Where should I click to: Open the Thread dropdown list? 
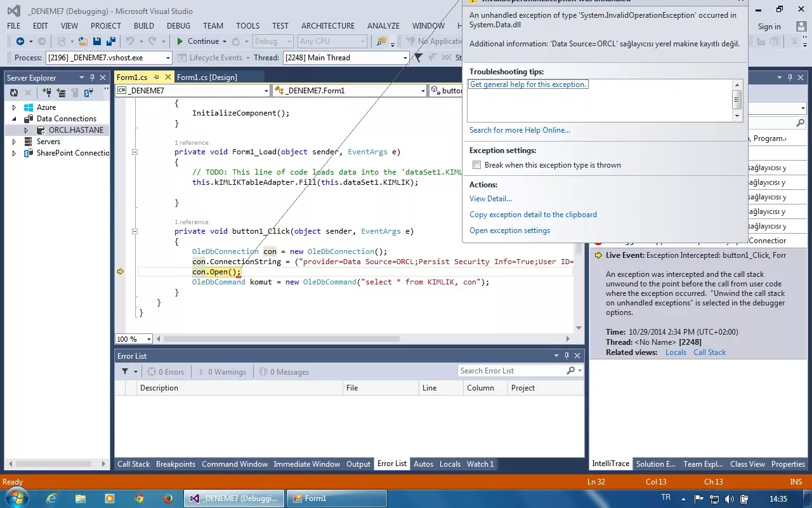(405, 58)
